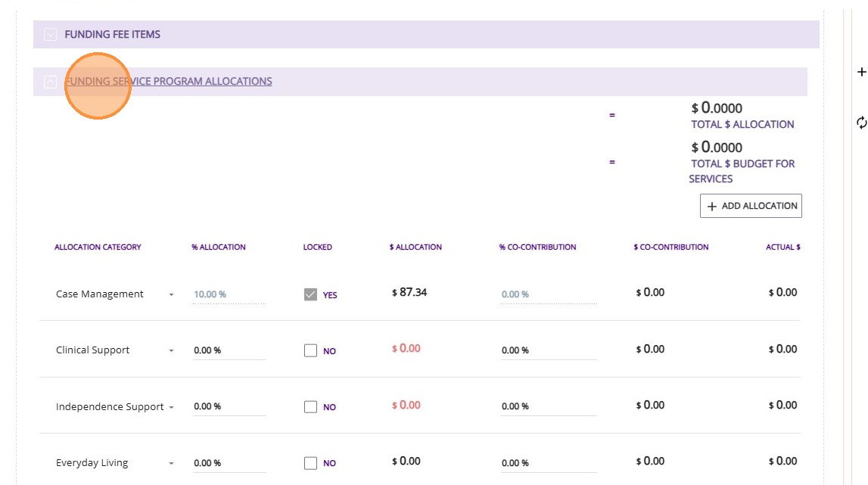The width and height of the screenshot is (868, 485).
Task: Click Everyday Living % co-contribution field
Action: tap(548, 462)
